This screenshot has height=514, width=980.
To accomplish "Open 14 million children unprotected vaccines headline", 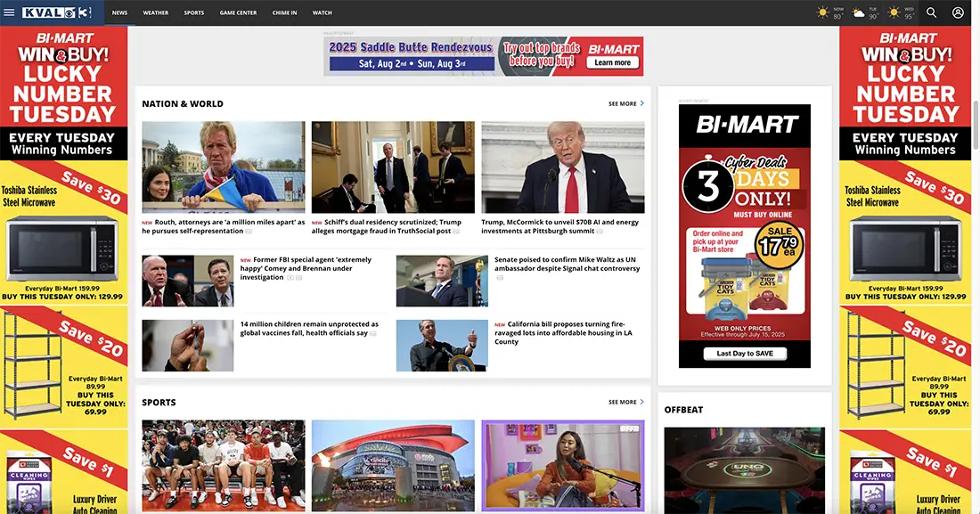I will click(309, 329).
